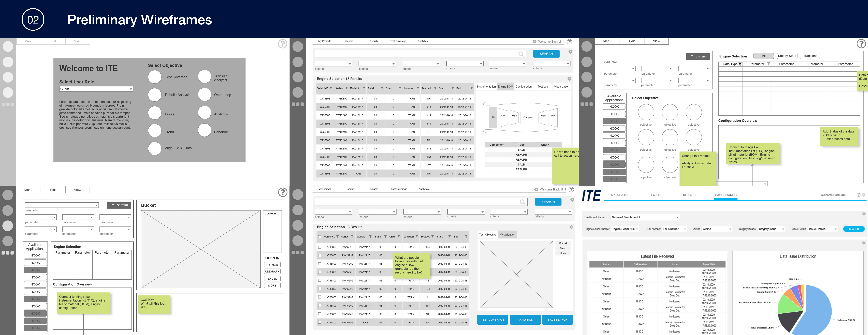The width and height of the screenshot is (868, 335).
Task: Click help icon beside Welcome Back Jim in ITE dashboard
Action: click(x=858, y=195)
